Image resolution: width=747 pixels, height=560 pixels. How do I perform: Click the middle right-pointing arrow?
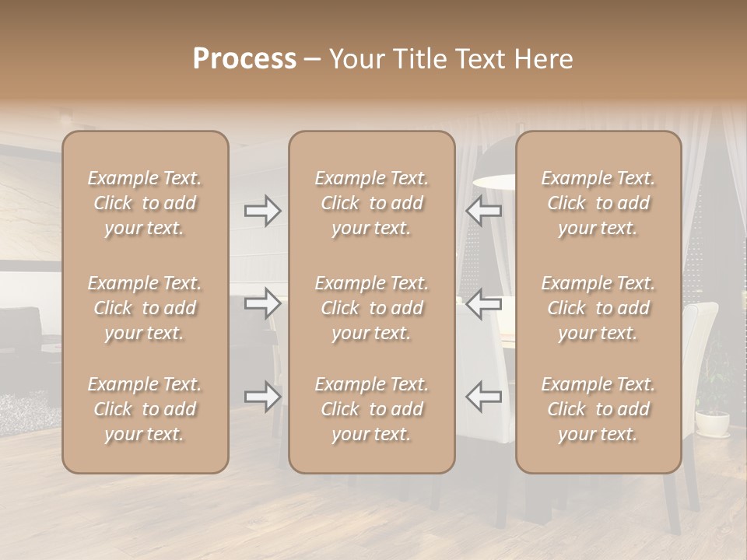[x=262, y=303]
